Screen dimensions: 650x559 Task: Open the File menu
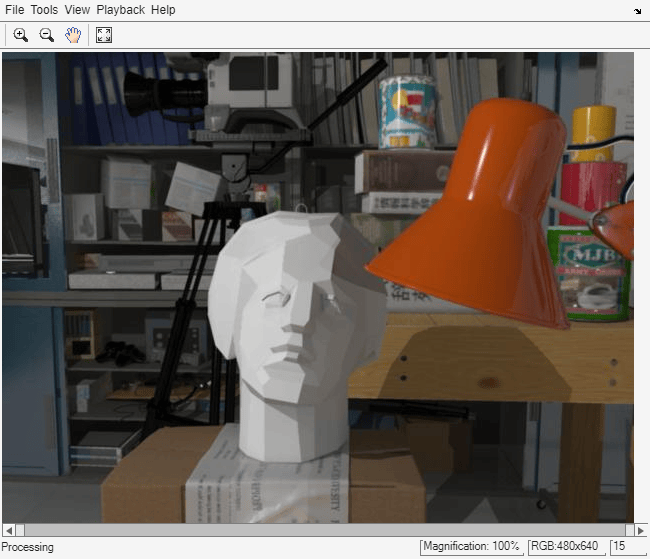(15, 10)
